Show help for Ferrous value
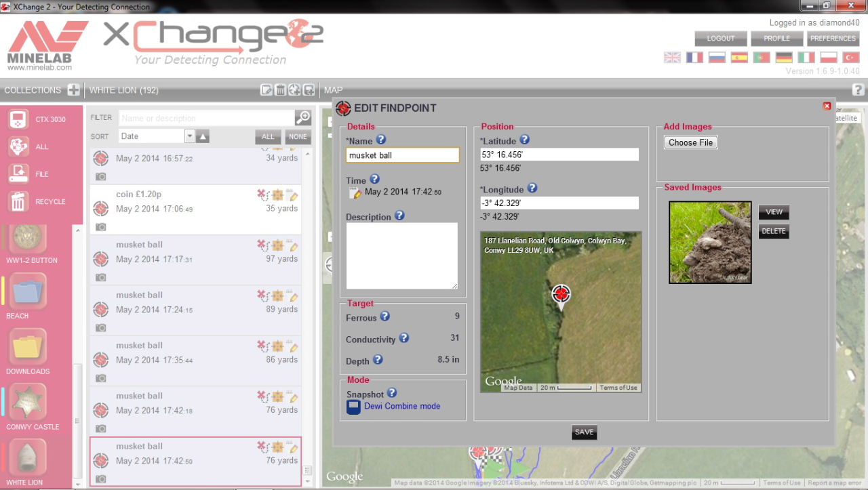The height and width of the screenshot is (490, 868). (384, 317)
